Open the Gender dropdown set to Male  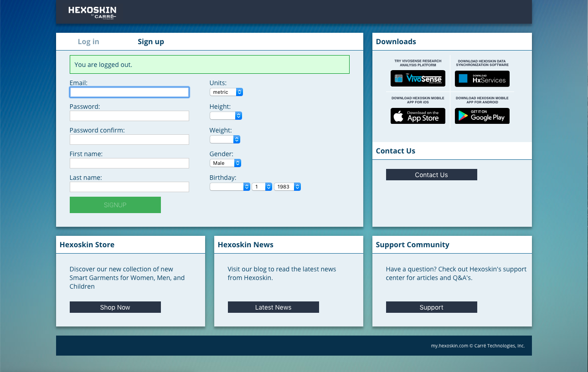click(222, 163)
